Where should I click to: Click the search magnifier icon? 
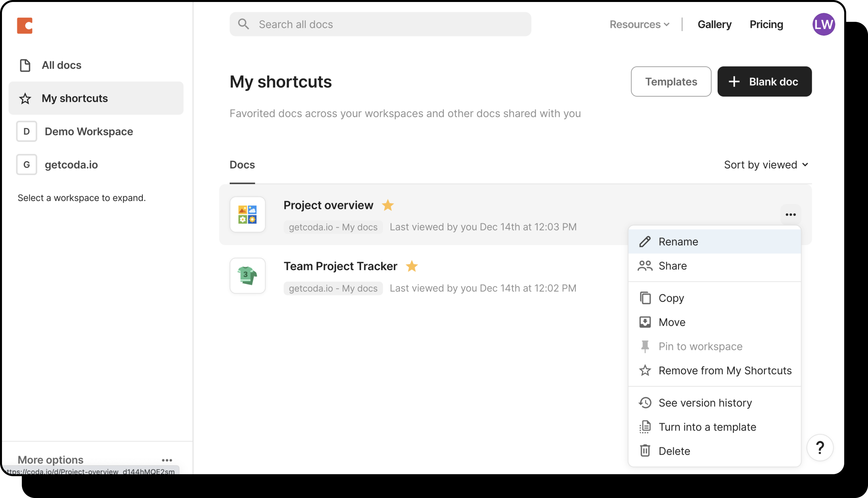pyautogui.click(x=243, y=24)
